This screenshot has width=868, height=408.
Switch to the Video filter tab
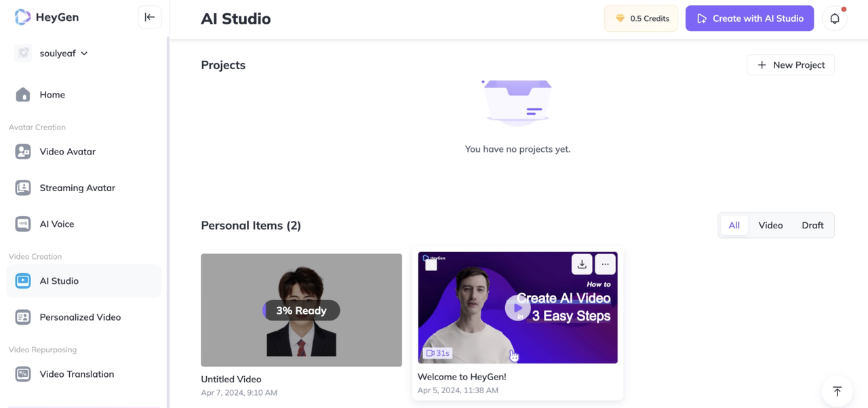pos(770,226)
